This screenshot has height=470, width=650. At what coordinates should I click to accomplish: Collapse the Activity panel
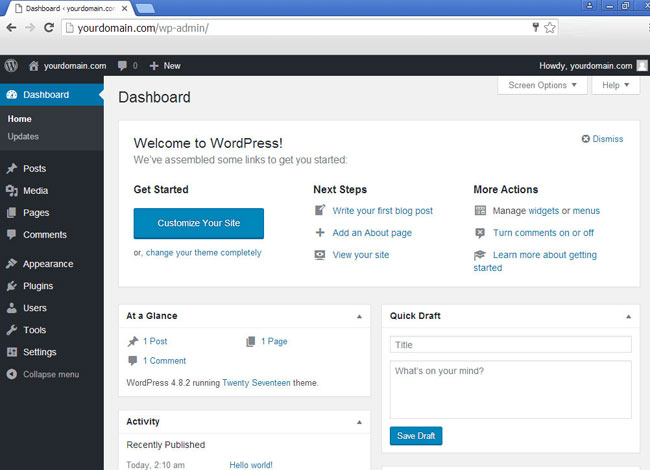click(359, 422)
